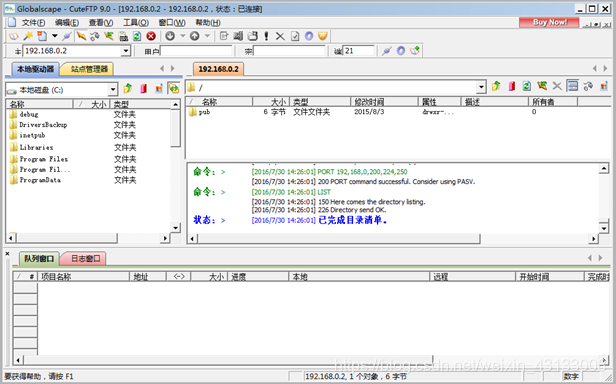Open the Download icon dropdown arrow
This screenshot has height=384, width=616.
182,36
